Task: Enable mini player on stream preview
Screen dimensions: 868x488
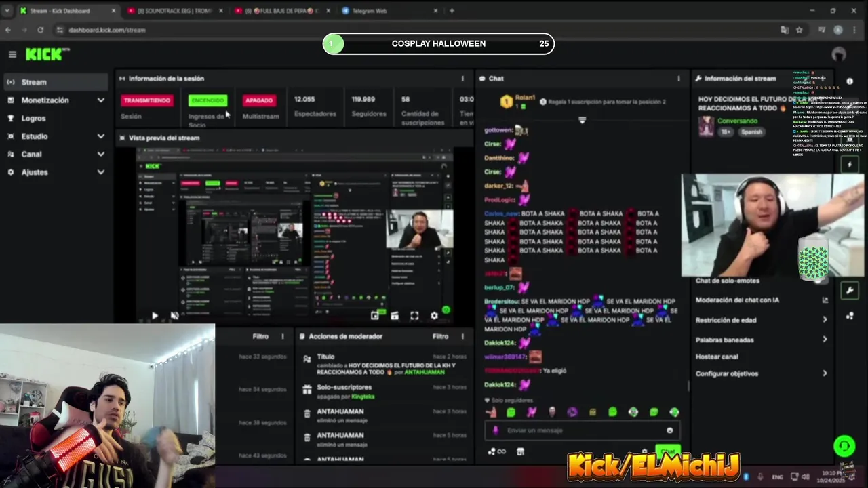Action: tap(375, 315)
